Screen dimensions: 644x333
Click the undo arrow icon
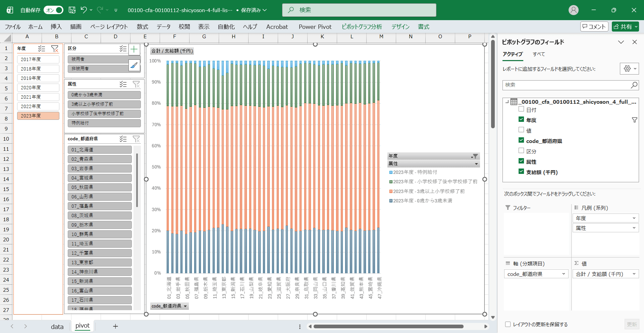(84, 10)
